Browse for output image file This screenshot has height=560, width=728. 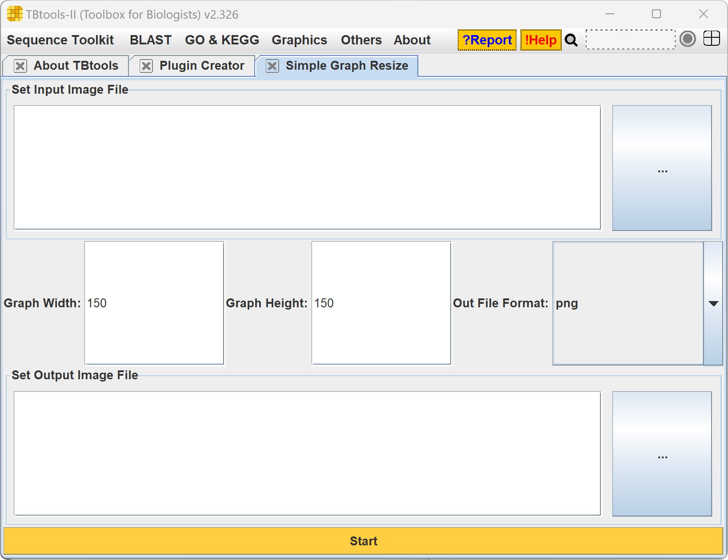click(x=662, y=453)
